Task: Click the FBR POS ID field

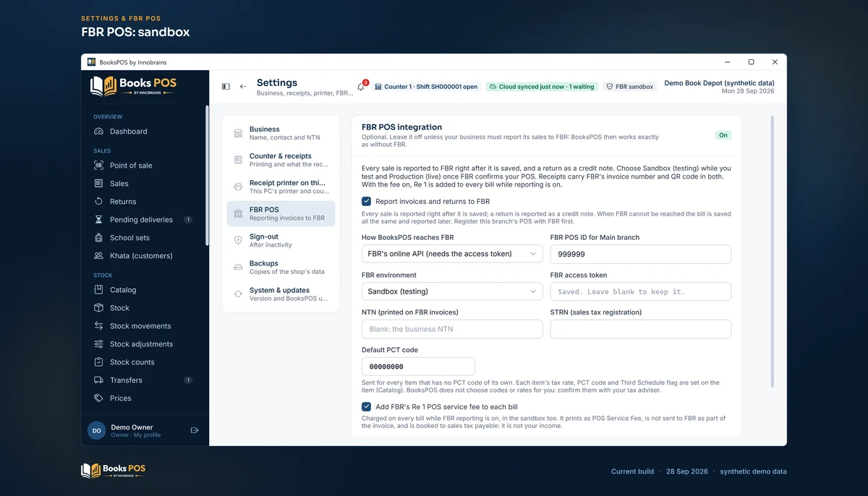Action: pyautogui.click(x=641, y=254)
